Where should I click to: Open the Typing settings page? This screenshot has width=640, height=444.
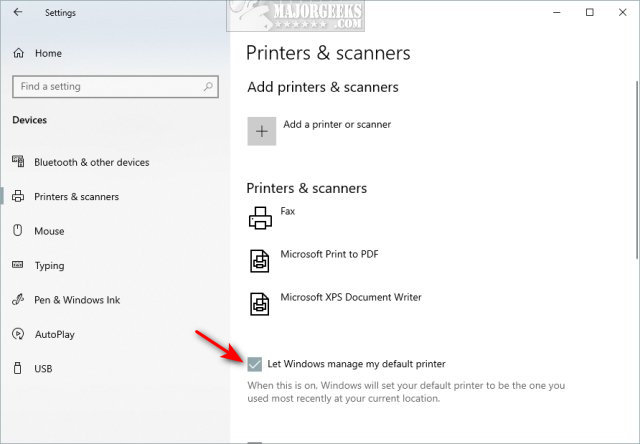coord(49,266)
